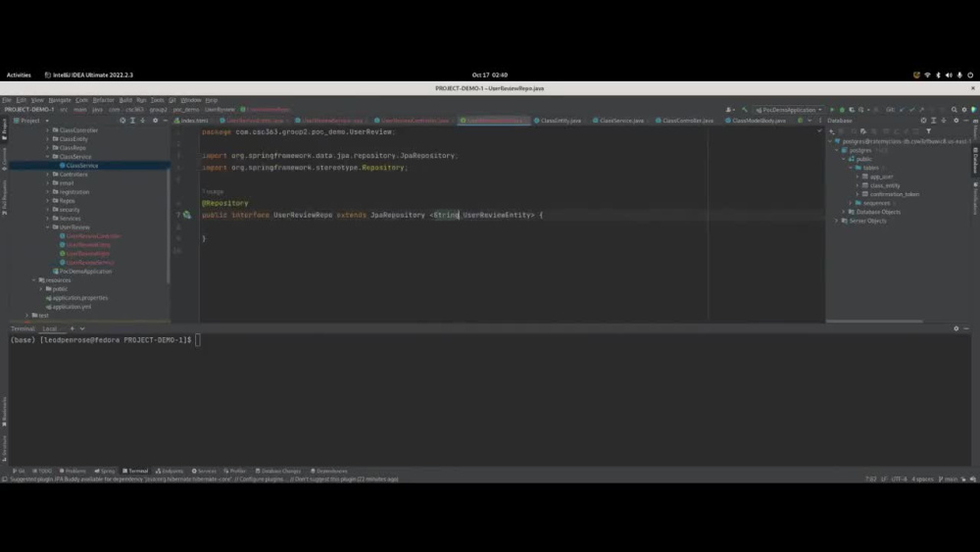Viewport: 980px width, 552px height.
Task: Expand the ClassController folder
Action: point(47,130)
